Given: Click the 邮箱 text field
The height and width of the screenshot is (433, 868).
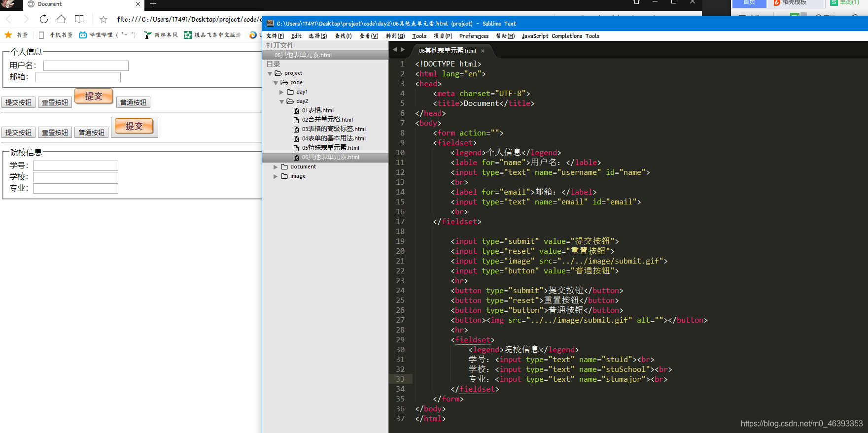Looking at the screenshot, I should point(78,77).
